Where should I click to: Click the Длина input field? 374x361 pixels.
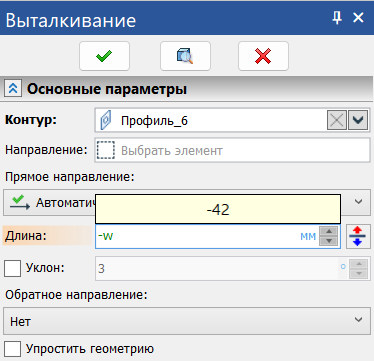(x=207, y=236)
